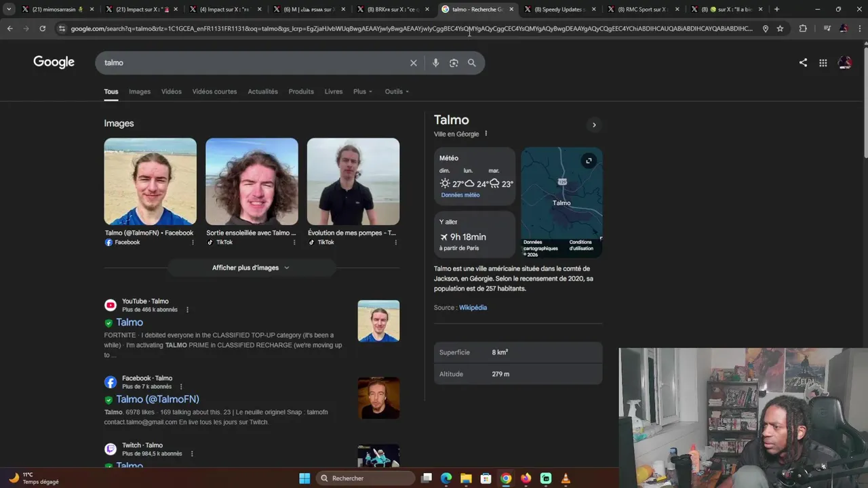The image size is (868, 488).
Task: Open more options next to YouTube result
Action: click(187, 310)
